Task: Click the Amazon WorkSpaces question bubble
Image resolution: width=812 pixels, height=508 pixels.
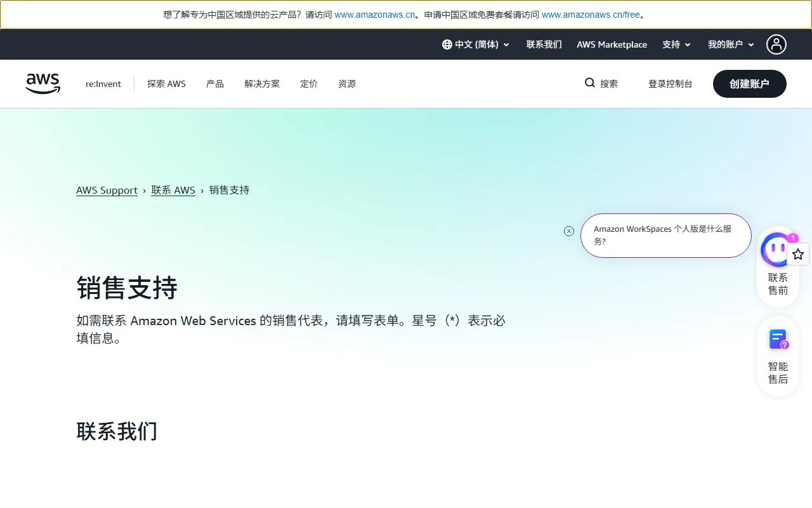Action: coord(665,235)
